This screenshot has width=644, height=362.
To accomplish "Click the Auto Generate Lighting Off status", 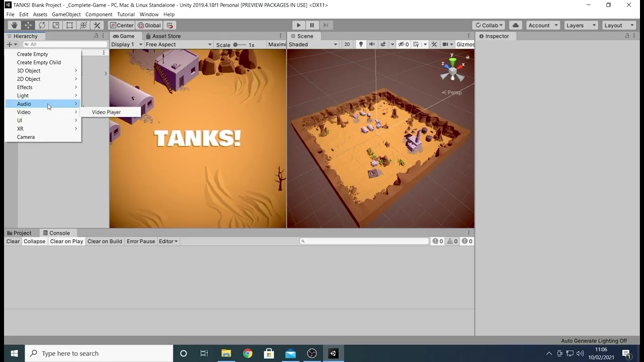I will [594, 341].
